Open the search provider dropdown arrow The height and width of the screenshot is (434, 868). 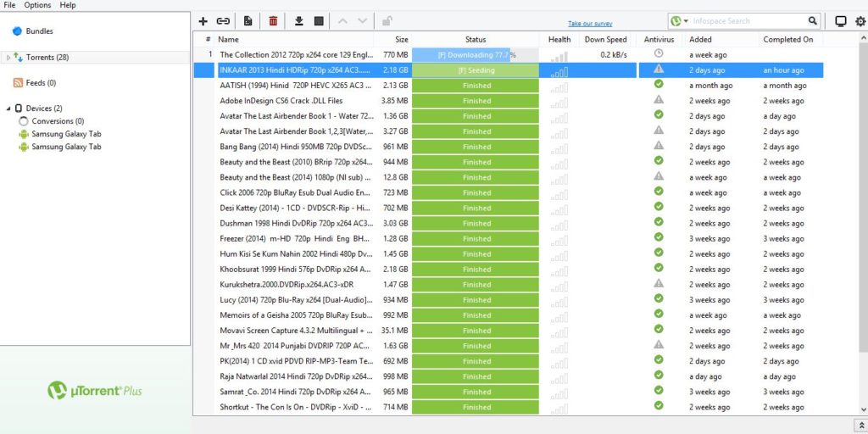pyautogui.click(x=686, y=21)
